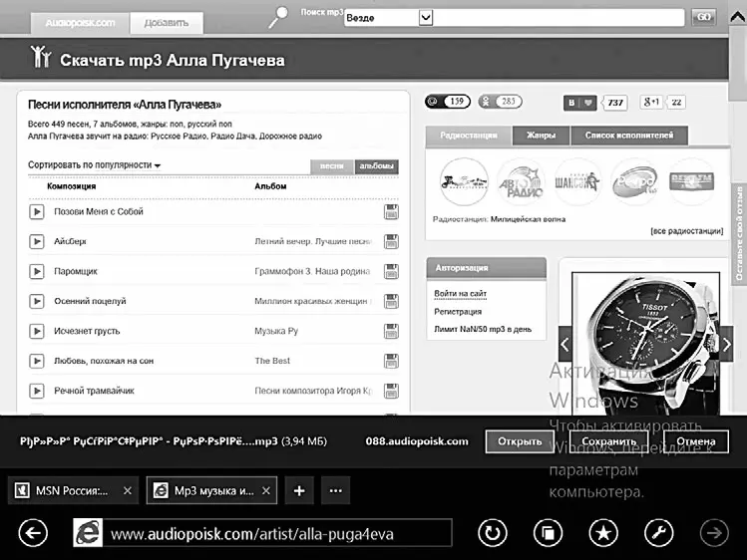The width and height of the screenshot is (747, 560).
Task: Click the Ретро FM station logo
Action: pos(634,181)
